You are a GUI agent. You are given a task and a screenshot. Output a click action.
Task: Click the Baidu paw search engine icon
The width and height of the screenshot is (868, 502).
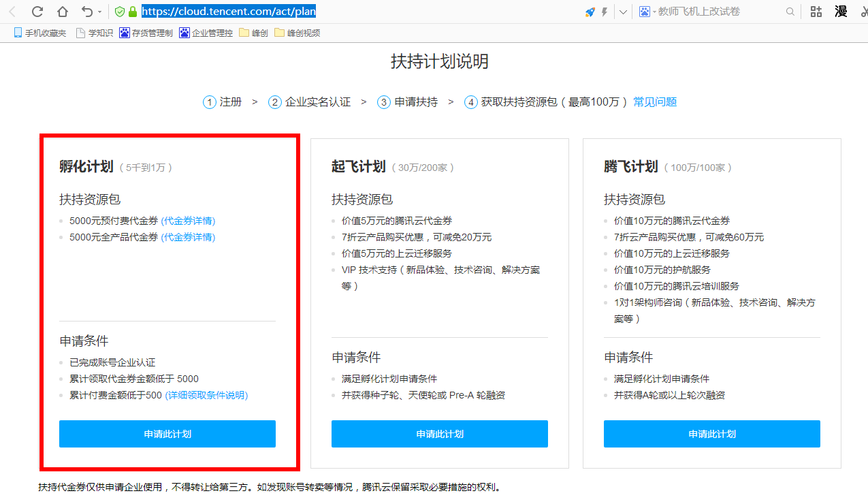click(644, 12)
